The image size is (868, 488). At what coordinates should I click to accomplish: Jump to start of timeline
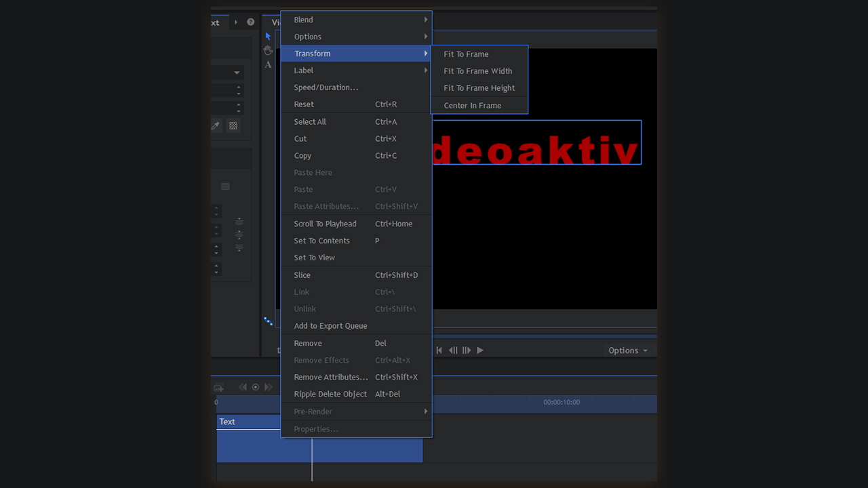tap(439, 350)
